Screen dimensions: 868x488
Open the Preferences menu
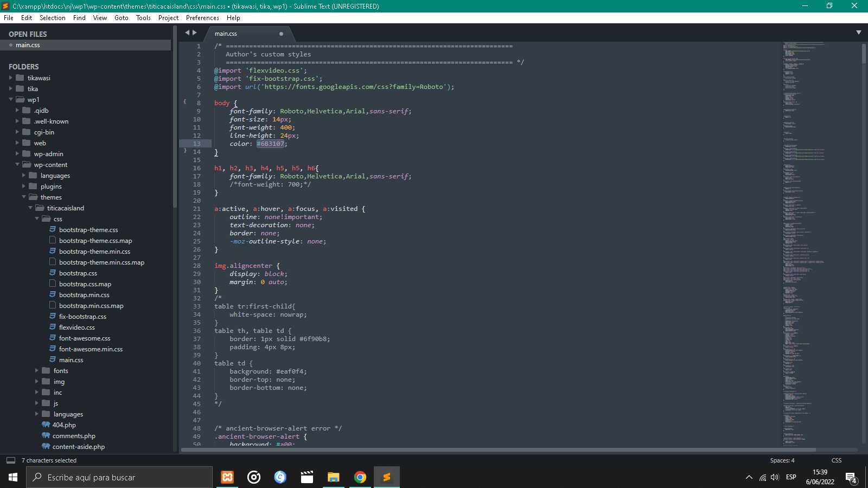(202, 18)
